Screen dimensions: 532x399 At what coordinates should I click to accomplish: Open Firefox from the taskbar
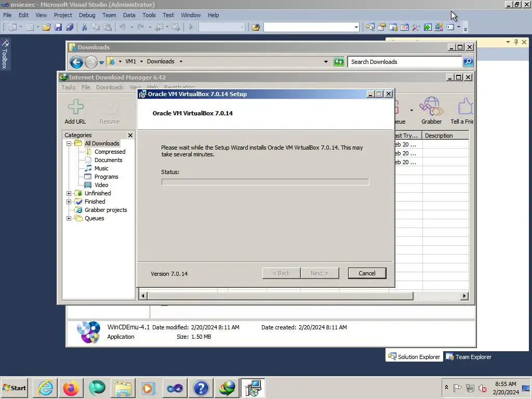(x=71, y=388)
